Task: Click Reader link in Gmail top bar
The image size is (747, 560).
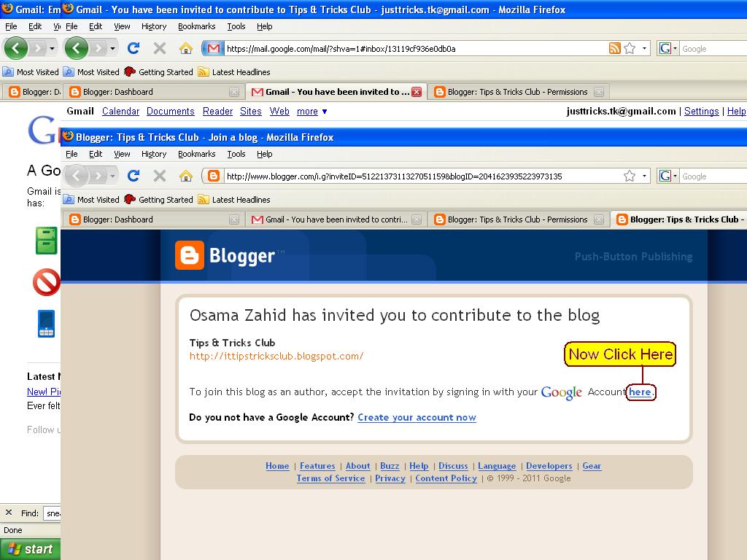Action: (x=217, y=111)
